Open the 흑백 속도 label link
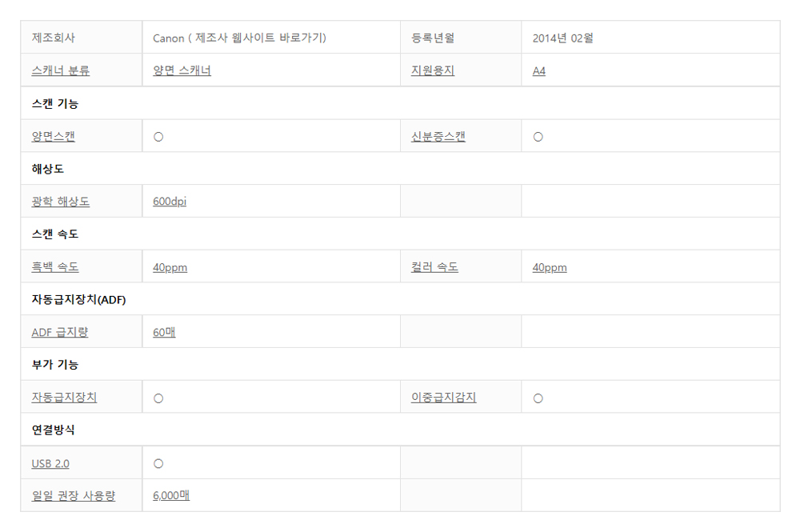This screenshot has width=800, height=532. coord(55,266)
